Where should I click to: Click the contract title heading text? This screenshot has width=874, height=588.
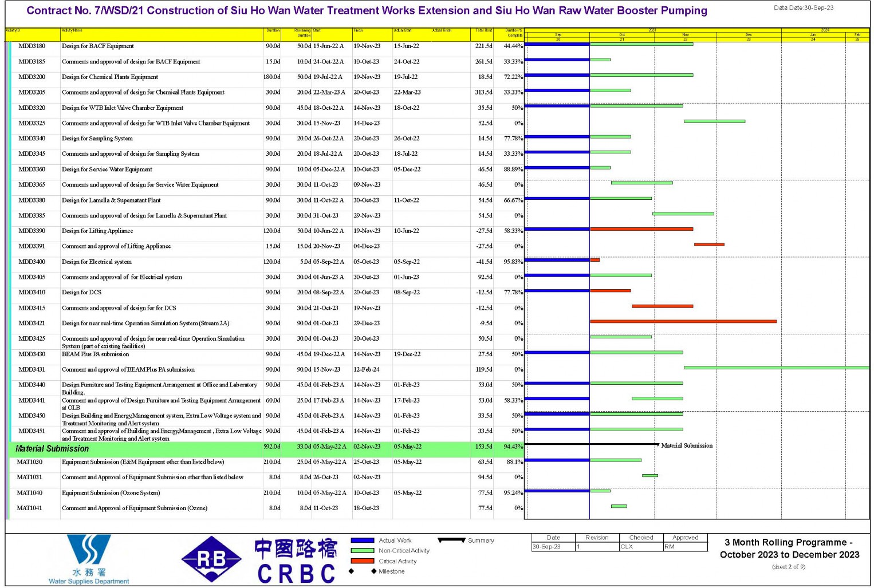click(367, 10)
